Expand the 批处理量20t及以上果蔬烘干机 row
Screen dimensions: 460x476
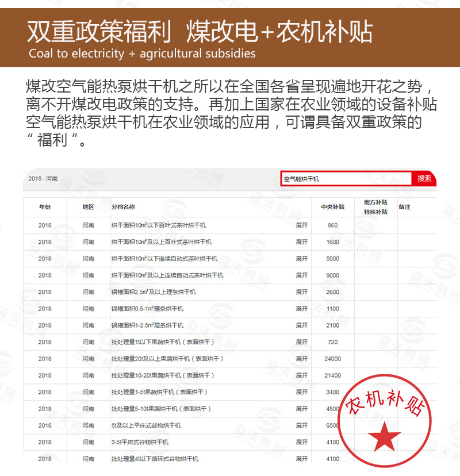(x=301, y=359)
